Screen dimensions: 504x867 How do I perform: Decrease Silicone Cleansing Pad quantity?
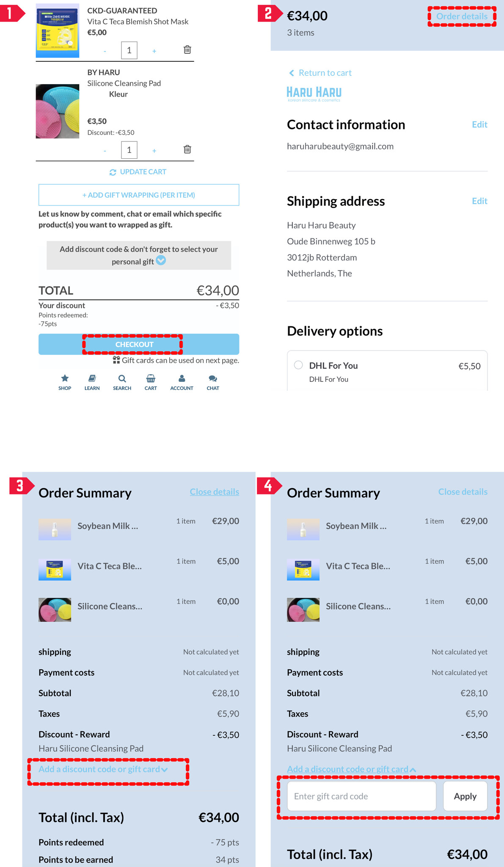click(105, 151)
